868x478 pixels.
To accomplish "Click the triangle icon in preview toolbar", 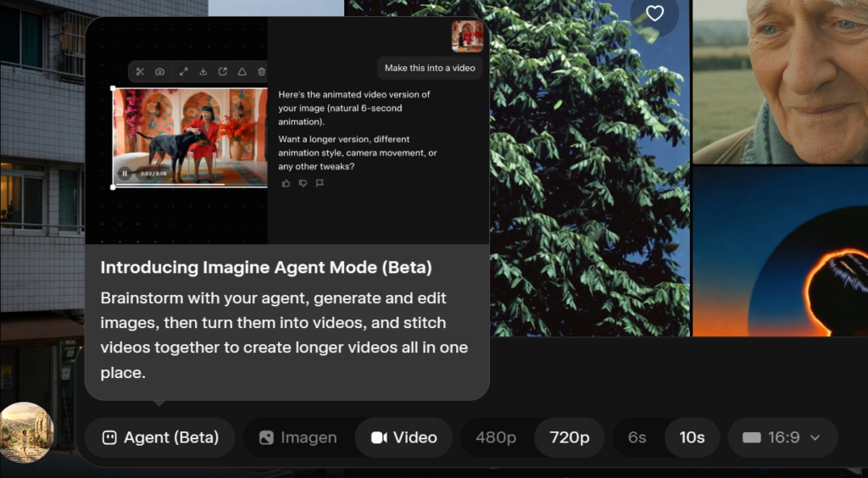I will (242, 71).
